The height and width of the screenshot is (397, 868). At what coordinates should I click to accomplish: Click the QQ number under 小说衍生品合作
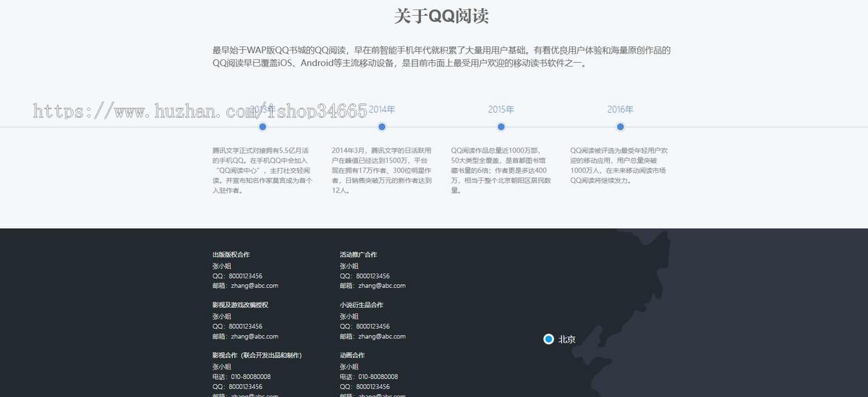373,326
